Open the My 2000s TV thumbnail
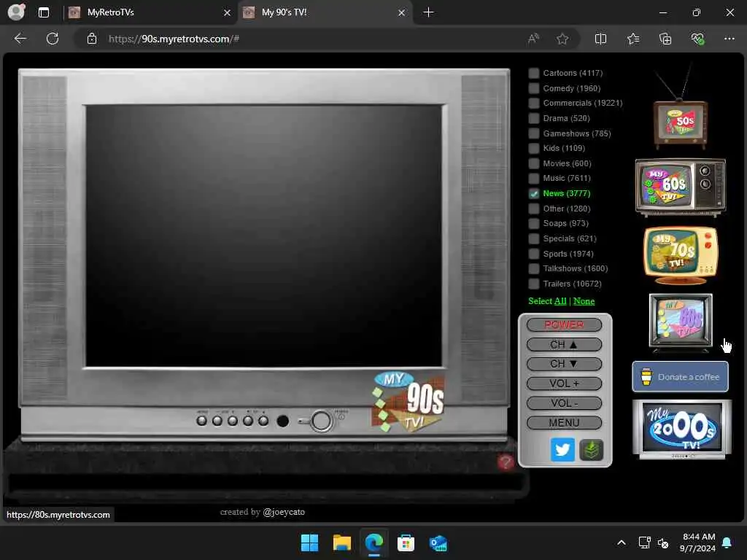The height and width of the screenshot is (560, 747). pos(681,429)
